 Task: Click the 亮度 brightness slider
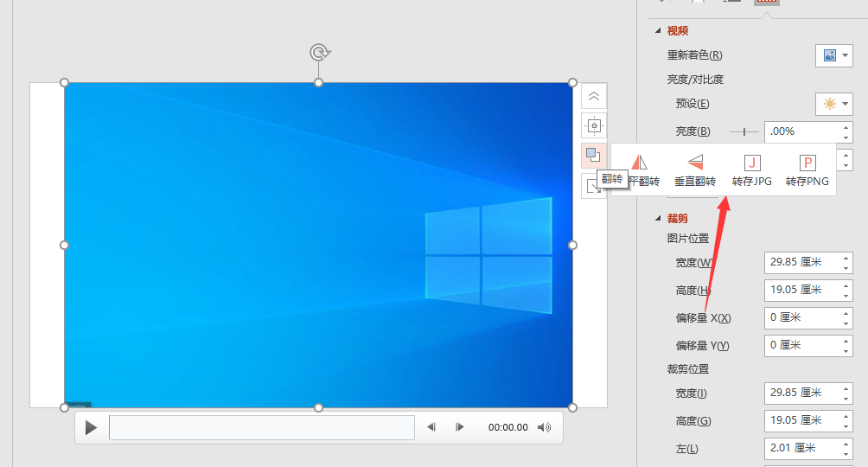744,131
